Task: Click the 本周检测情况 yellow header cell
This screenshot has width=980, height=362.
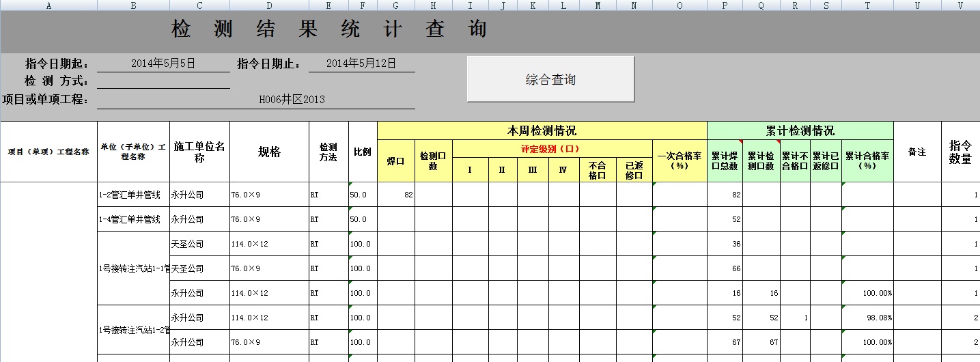Action: coord(542,130)
